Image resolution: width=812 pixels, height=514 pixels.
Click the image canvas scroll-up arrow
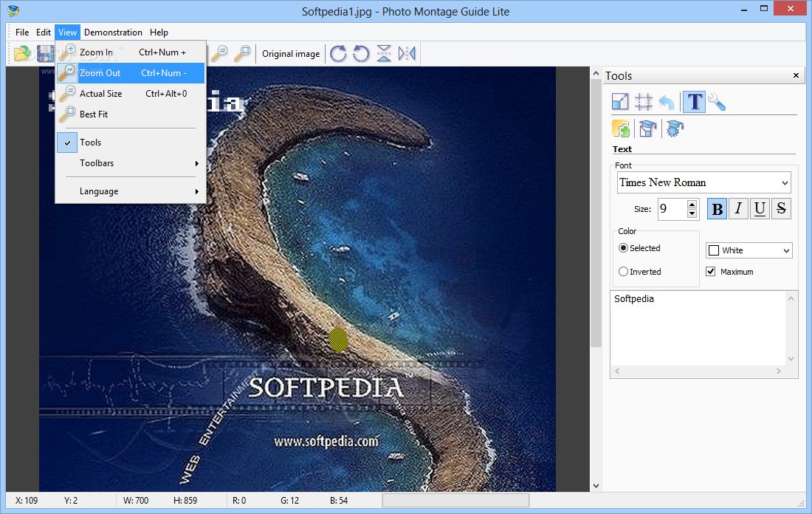[596, 74]
